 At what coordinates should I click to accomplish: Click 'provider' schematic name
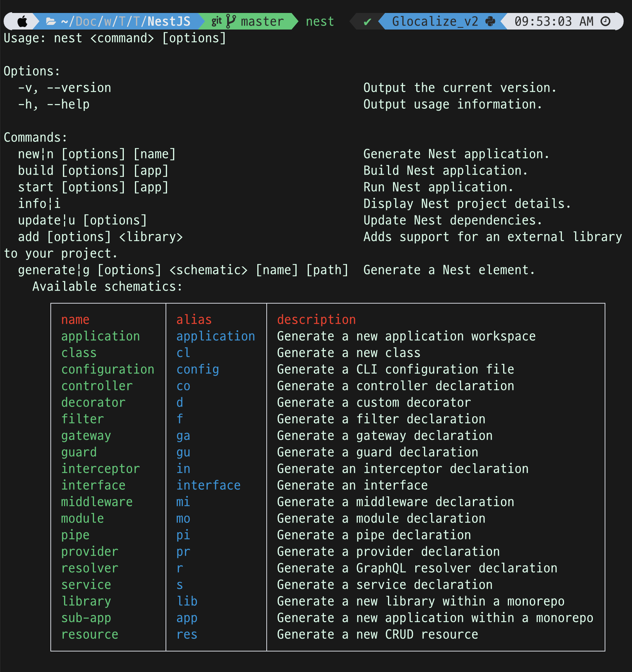(x=90, y=552)
